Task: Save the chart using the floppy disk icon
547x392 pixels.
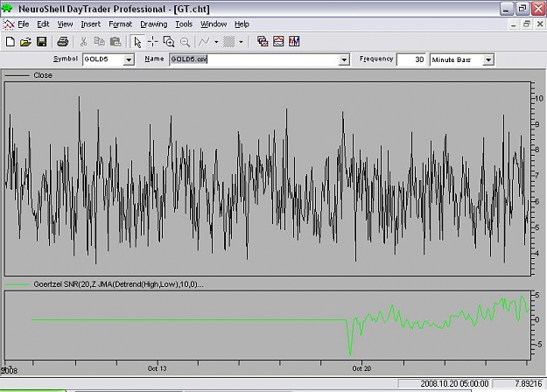Action: (x=41, y=42)
